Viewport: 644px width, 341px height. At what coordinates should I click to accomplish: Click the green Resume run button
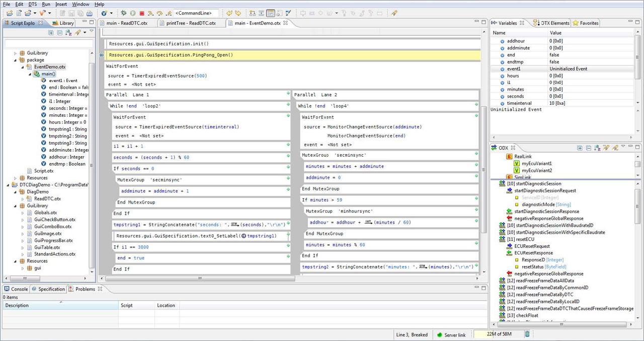point(133,13)
